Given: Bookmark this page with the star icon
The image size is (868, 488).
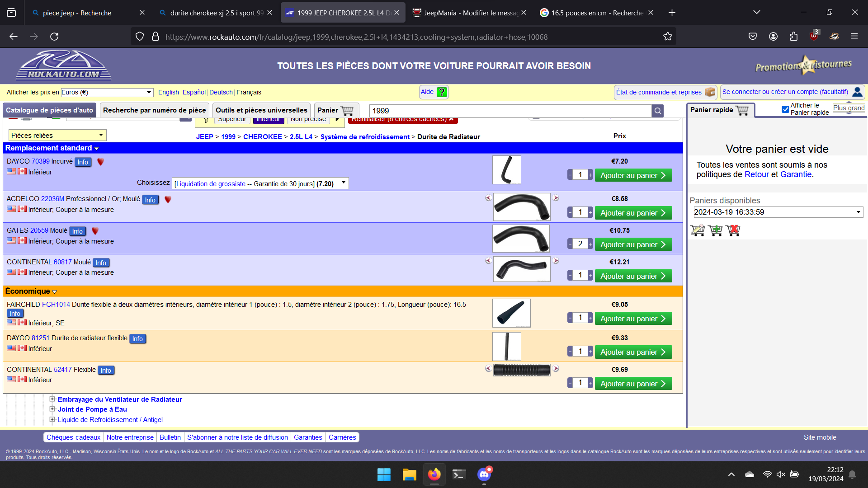Looking at the screenshot, I should point(668,37).
